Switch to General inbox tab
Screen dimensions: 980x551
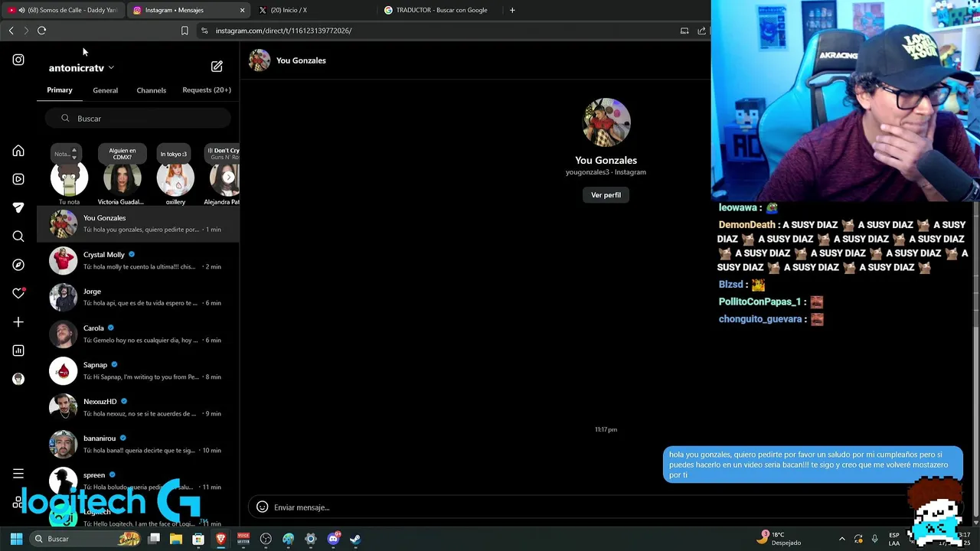pyautogui.click(x=106, y=90)
